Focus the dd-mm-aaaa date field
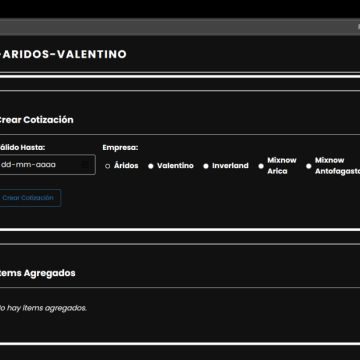 pyautogui.click(x=47, y=165)
